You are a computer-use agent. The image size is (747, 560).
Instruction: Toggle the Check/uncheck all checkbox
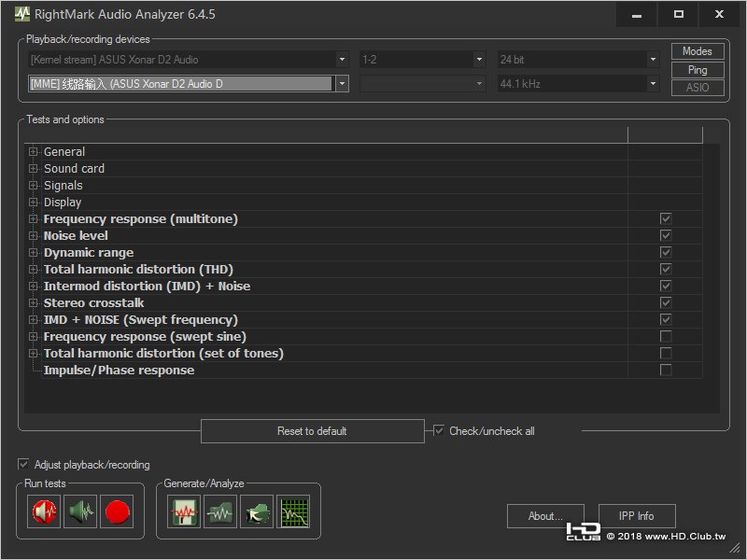438,430
